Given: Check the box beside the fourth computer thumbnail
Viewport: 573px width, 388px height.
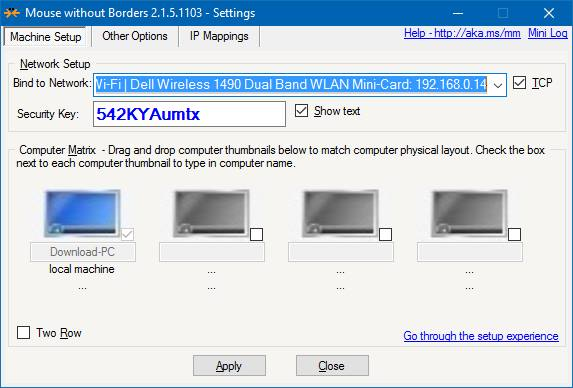Looking at the screenshot, I should [x=515, y=234].
